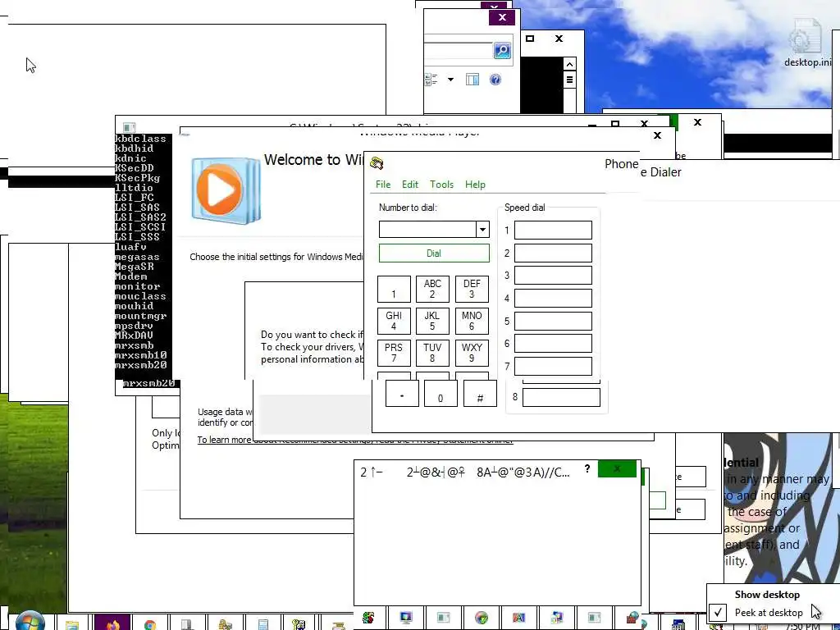
Task: Click the Phone Dialer title bar icon
Action: pyautogui.click(x=377, y=163)
